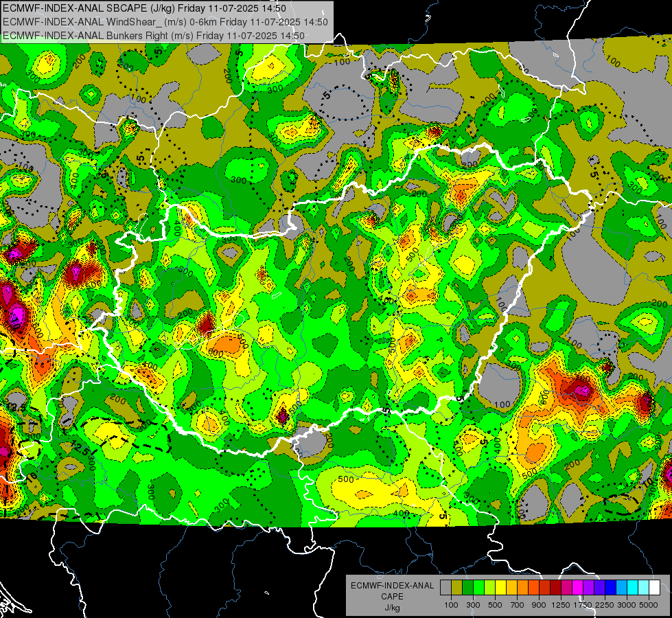672x618 pixels.
Task: Click the ECMWF-INDEX-ANAL label in the legend box
Action: click(392, 586)
